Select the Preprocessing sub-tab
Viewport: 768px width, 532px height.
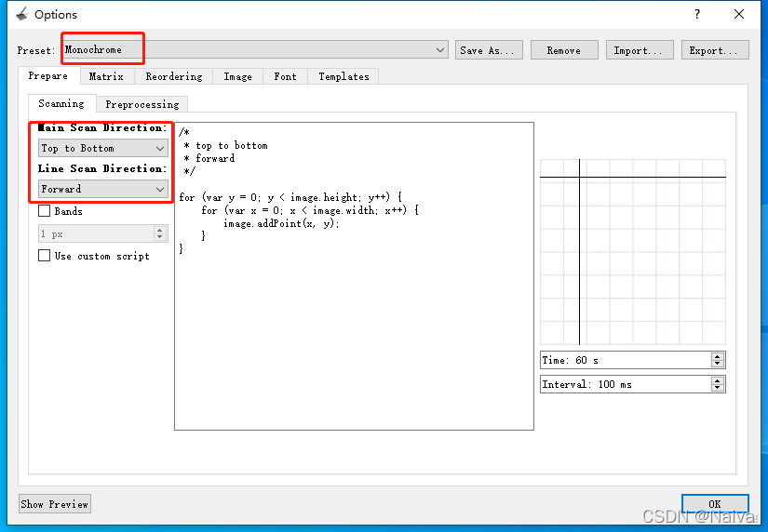coord(142,104)
